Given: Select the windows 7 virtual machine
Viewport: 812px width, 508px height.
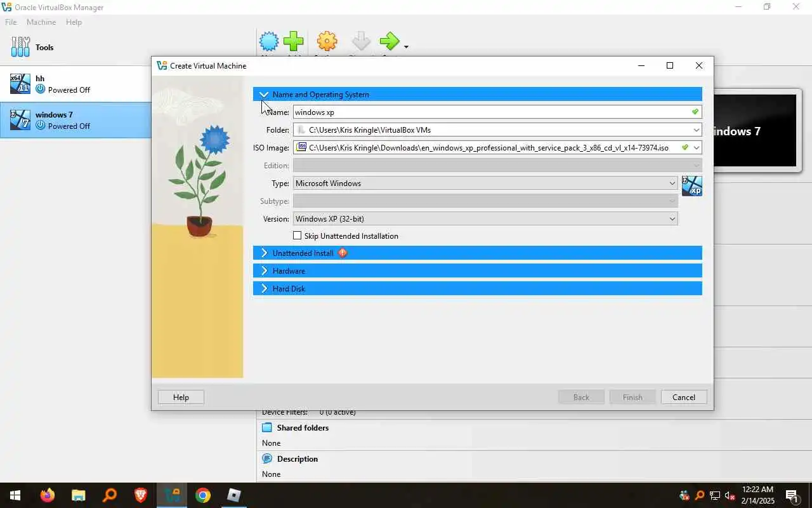Looking at the screenshot, I should [x=76, y=120].
